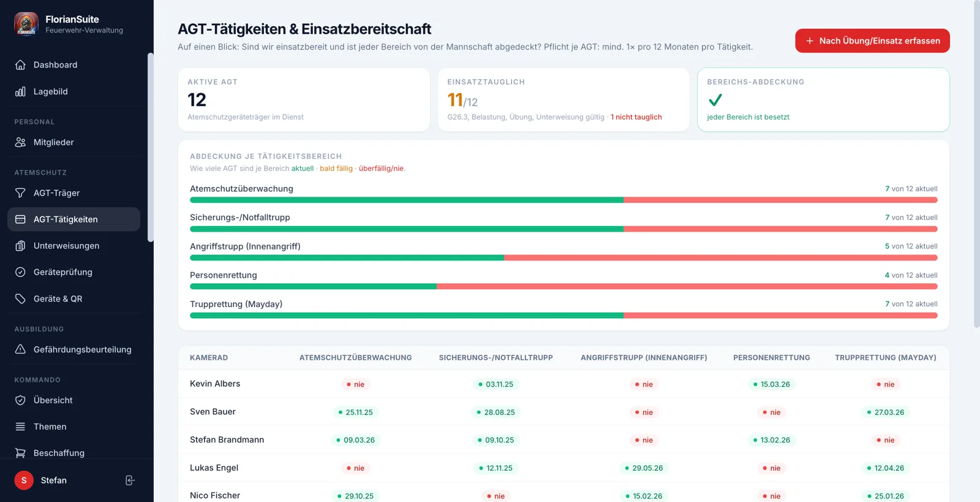Click the logout icon next to Stefan
Image resolution: width=980 pixels, height=502 pixels.
pos(130,481)
